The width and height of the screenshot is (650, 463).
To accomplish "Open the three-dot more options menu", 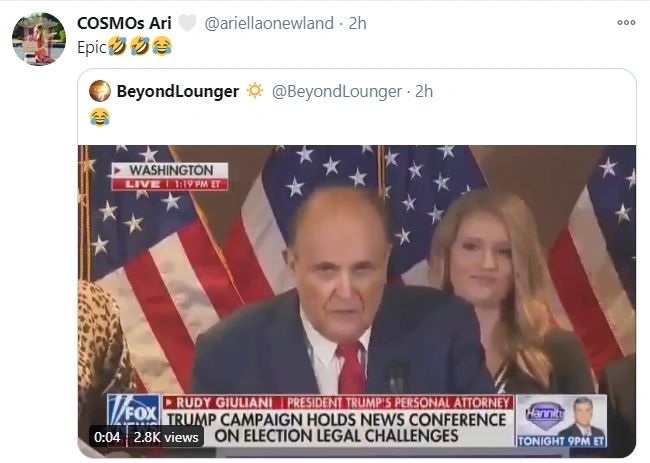I will [626, 22].
